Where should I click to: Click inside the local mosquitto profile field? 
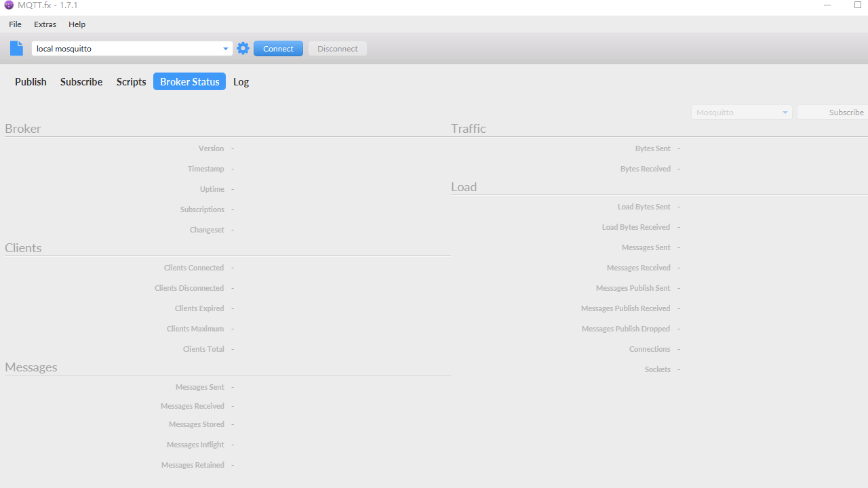[x=122, y=48]
